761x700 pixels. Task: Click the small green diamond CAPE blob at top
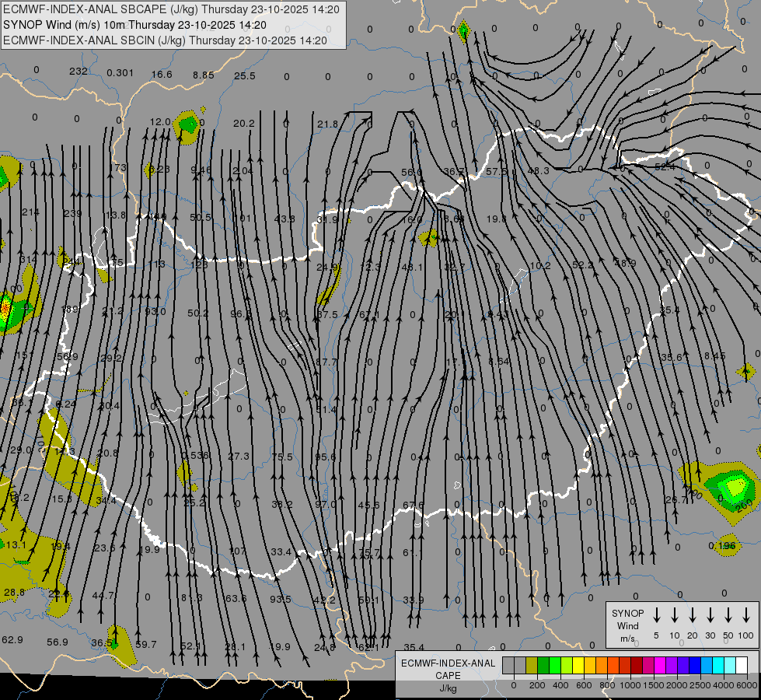pos(463,31)
